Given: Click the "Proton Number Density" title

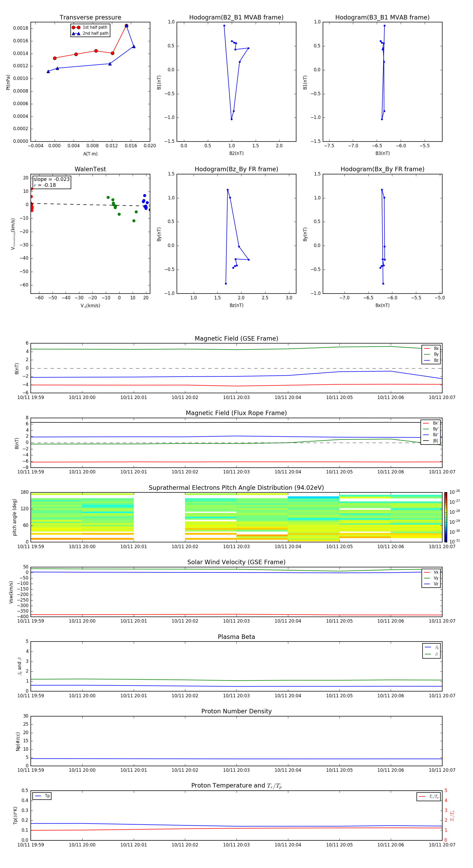Looking at the screenshot, I should (236, 711).
